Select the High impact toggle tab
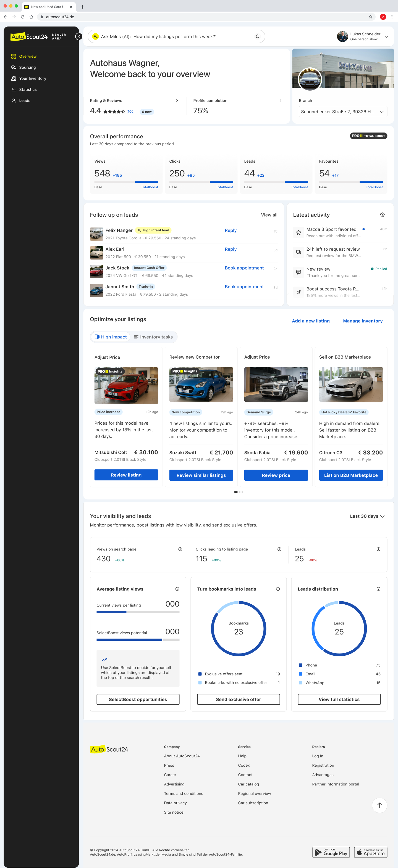398x868 pixels. click(111, 337)
